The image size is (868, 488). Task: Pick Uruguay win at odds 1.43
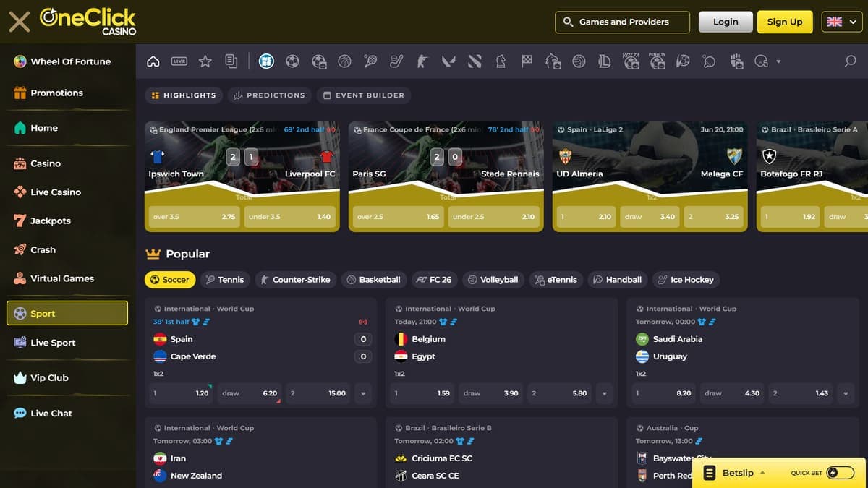point(801,394)
